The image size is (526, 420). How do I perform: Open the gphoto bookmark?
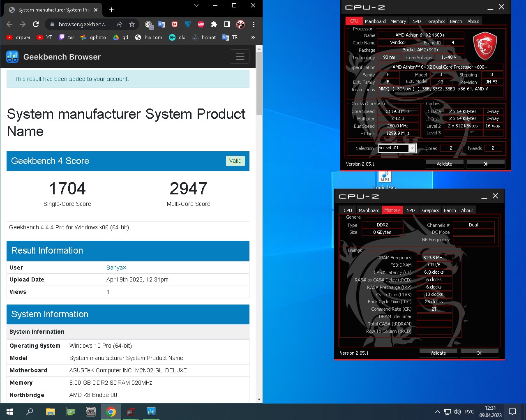point(93,37)
